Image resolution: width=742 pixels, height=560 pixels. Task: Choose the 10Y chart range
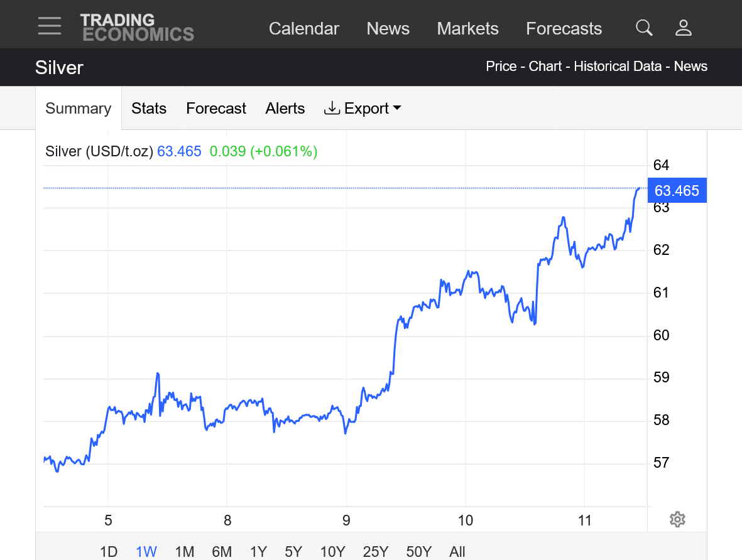[x=332, y=552]
